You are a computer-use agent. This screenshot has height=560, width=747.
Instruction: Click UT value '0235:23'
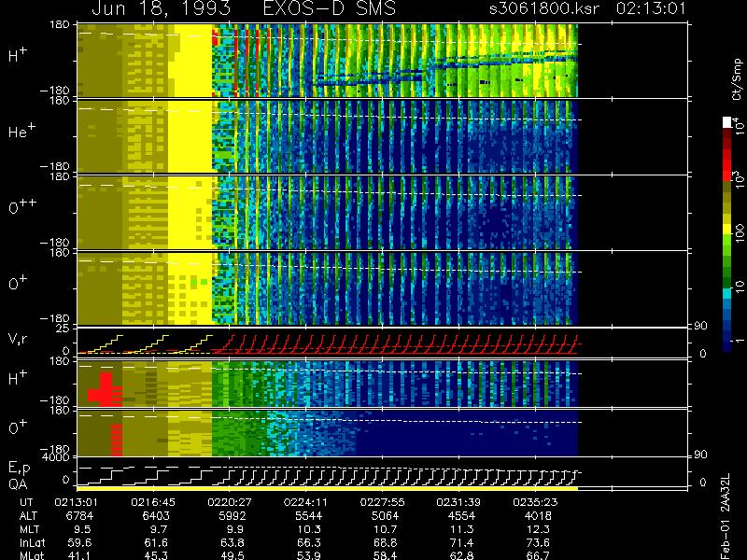point(534,502)
